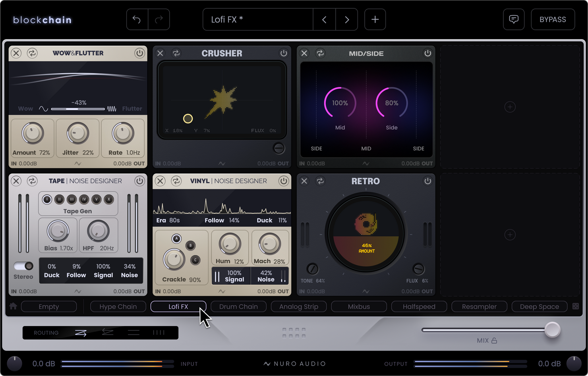This screenshot has height=376, width=588.
Task: Go to next preset with right chevron
Action: click(347, 19)
